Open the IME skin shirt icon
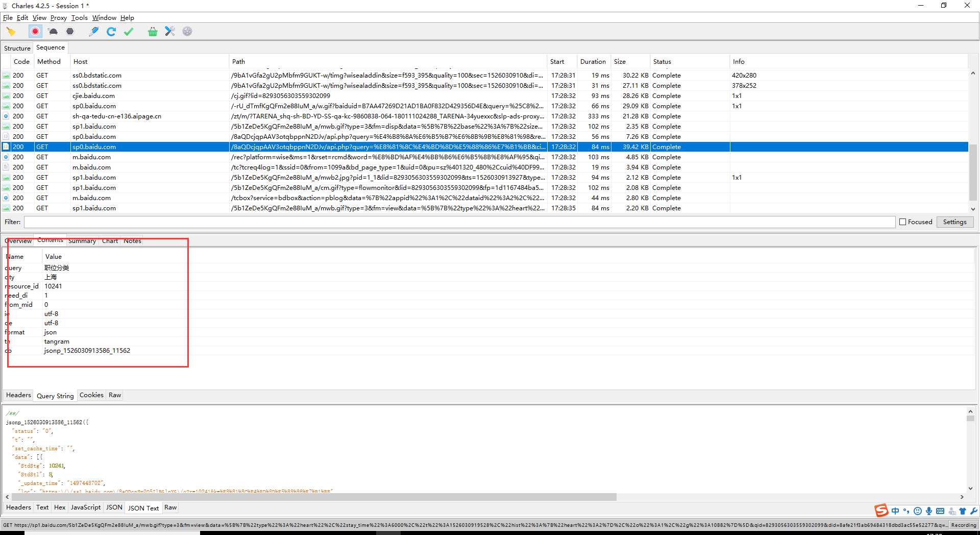 click(x=963, y=511)
